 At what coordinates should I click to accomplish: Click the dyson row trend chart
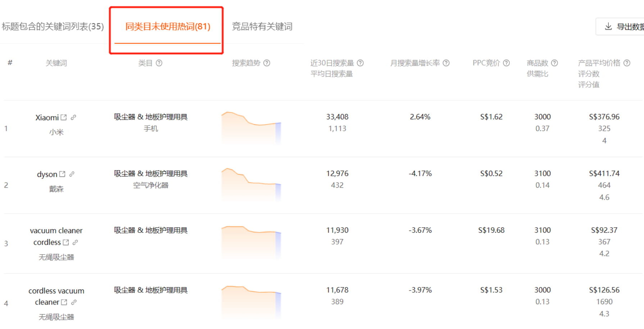252,185
